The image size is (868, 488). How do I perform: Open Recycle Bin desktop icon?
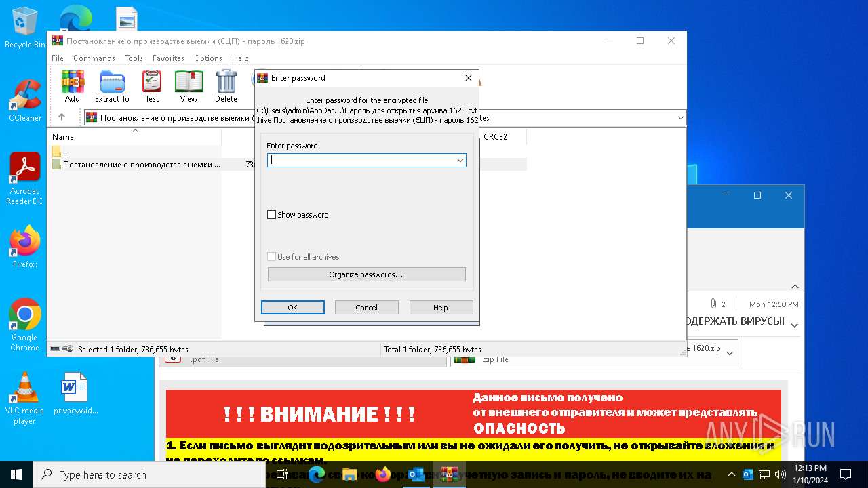point(24,28)
